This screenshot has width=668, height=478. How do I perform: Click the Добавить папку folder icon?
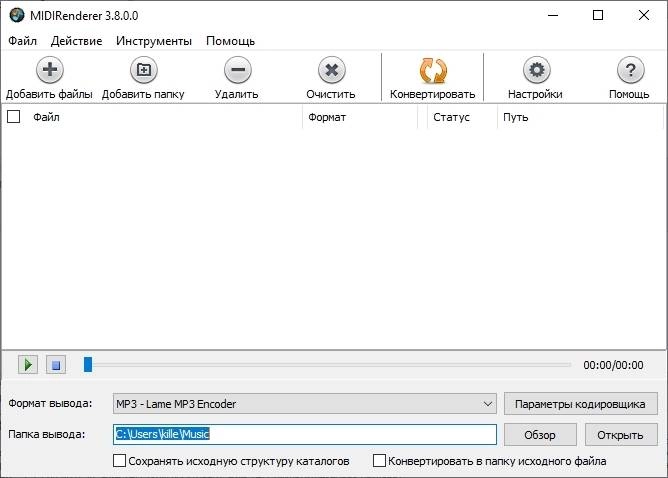144,70
